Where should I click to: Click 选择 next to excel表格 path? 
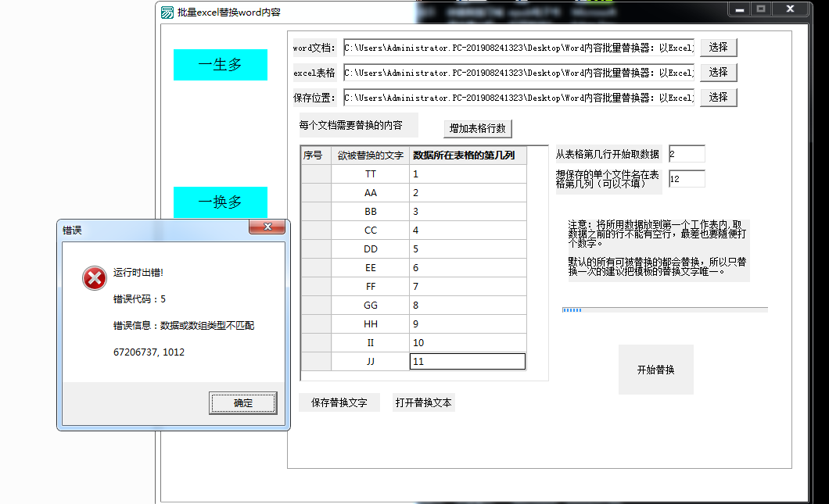point(718,73)
